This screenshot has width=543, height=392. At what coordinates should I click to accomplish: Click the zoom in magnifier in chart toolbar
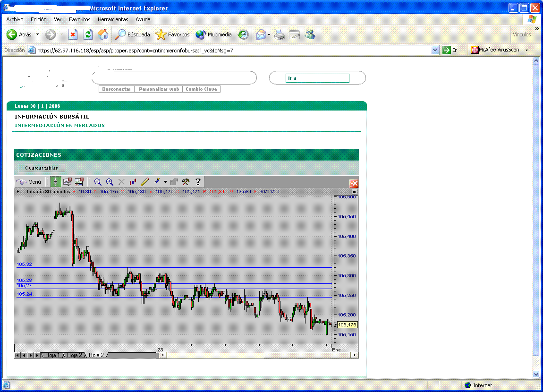(x=110, y=182)
